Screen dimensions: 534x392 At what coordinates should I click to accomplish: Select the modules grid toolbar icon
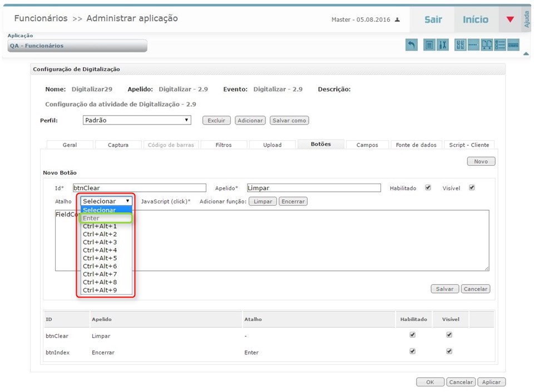pyautogui.click(x=461, y=45)
